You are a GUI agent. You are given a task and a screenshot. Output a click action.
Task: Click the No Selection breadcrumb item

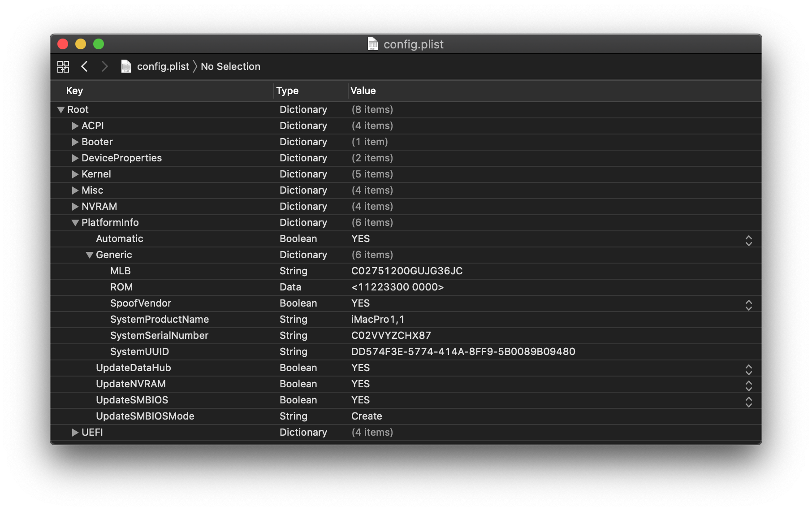[x=230, y=66]
